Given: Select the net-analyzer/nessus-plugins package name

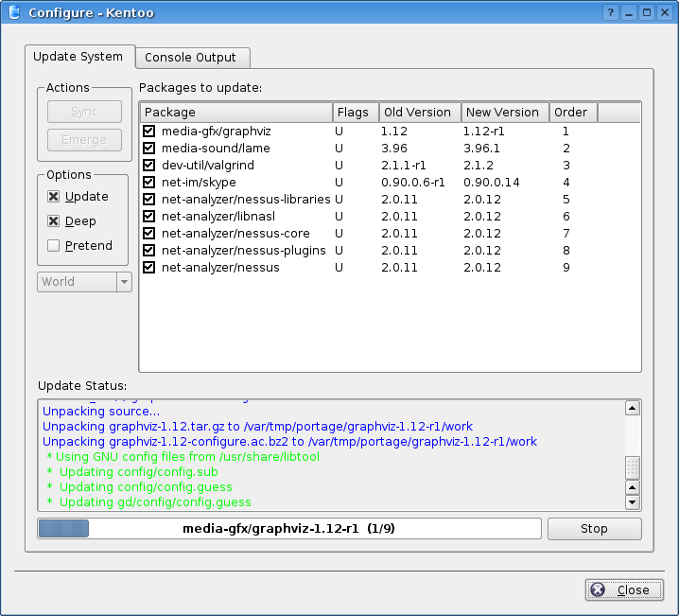Looking at the screenshot, I should pyautogui.click(x=243, y=251).
